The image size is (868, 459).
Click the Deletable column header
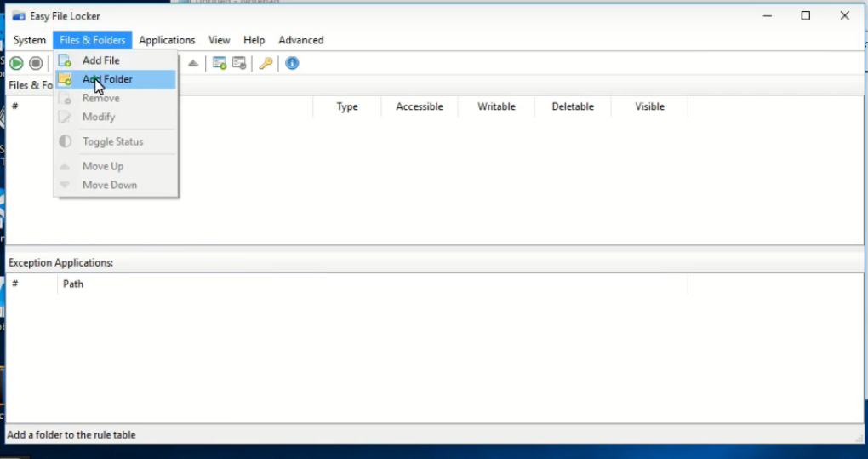click(573, 106)
